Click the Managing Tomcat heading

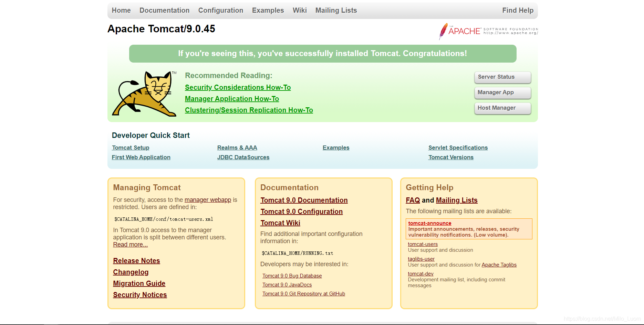pyautogui.click(x=147, y=187)
